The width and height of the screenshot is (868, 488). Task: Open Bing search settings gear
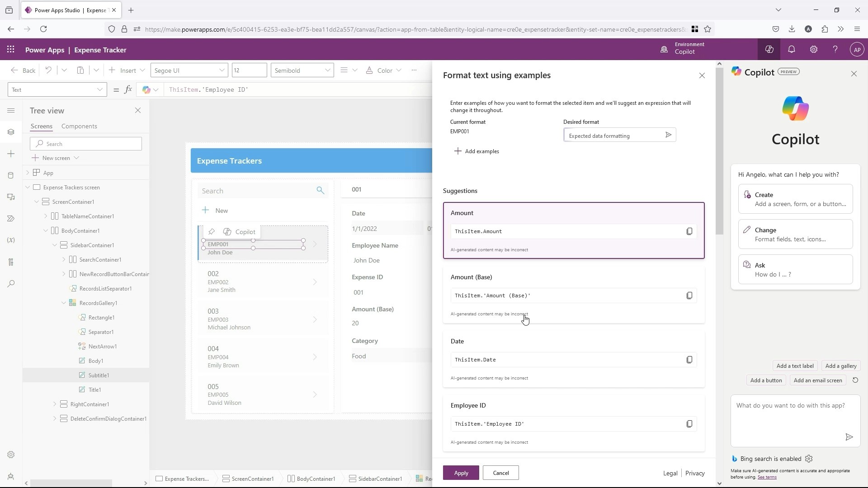[x=809, y=459]
